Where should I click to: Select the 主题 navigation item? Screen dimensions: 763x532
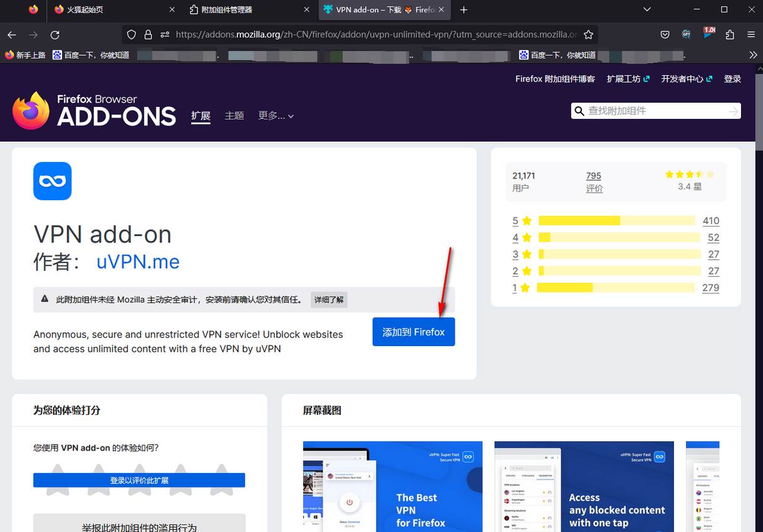234,116
